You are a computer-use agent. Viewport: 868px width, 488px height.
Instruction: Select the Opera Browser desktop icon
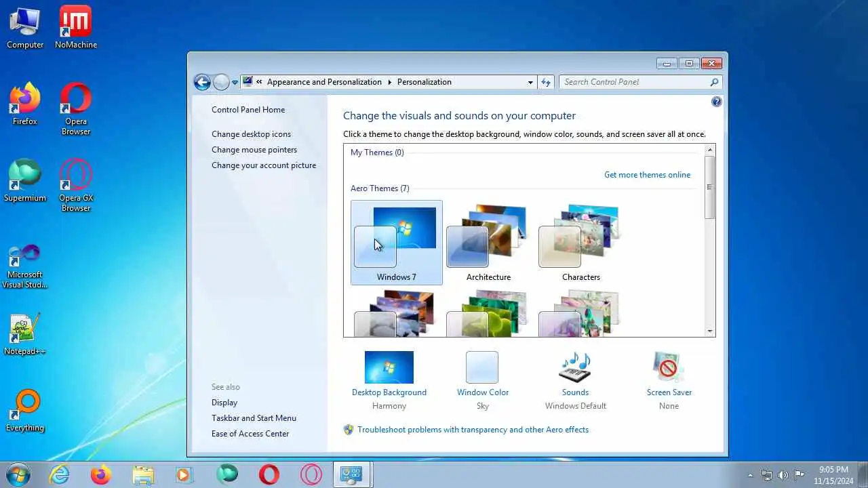coord(76,109)
